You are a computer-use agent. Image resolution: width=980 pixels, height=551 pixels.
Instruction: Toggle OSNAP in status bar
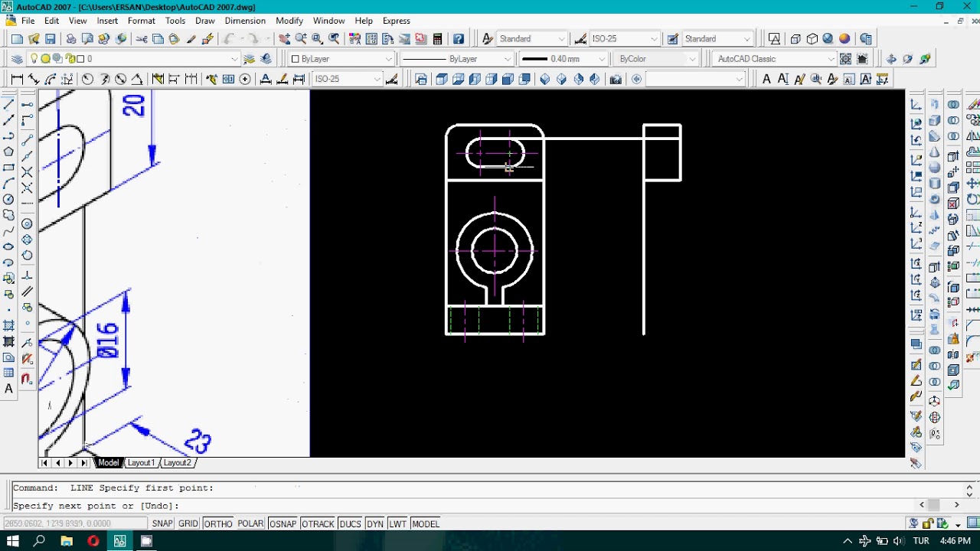point(283,524)
